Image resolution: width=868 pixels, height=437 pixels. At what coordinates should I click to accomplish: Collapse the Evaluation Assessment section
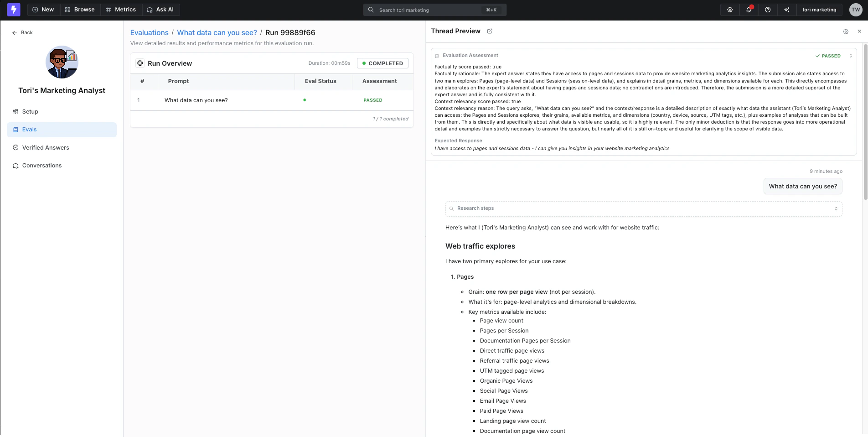pos(851,56)
